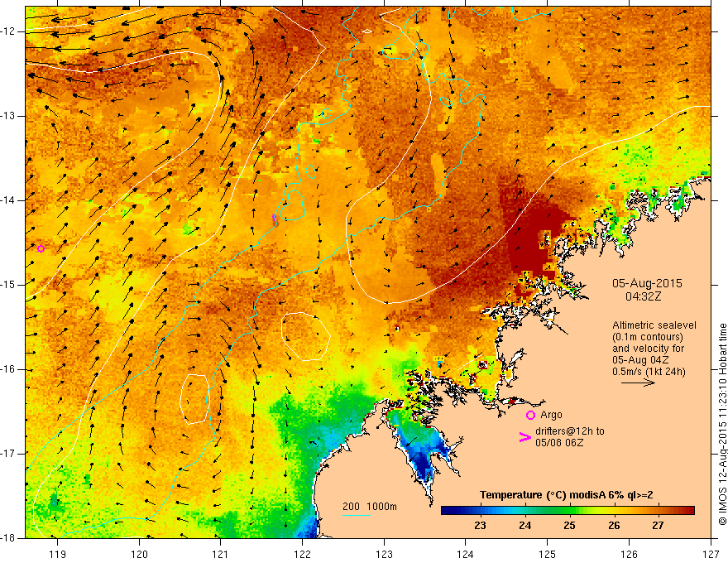
Task: Click the longitude label 123
Action: [x=384, y=554]
